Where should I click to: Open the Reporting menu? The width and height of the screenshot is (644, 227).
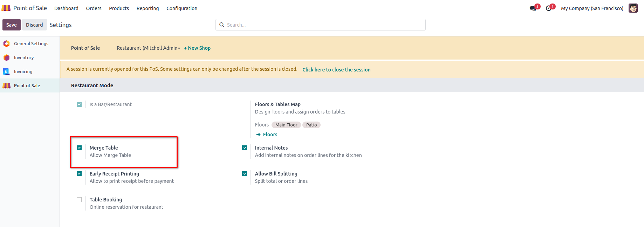click(x=148, y=8)
